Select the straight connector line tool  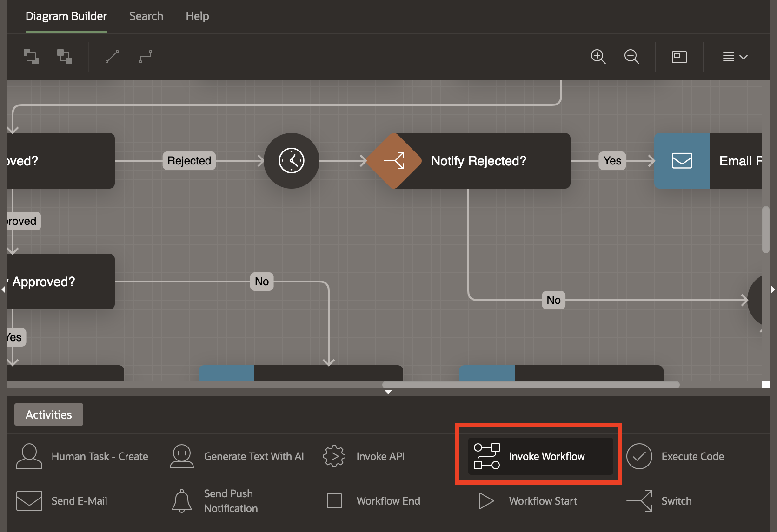point(112,57)
